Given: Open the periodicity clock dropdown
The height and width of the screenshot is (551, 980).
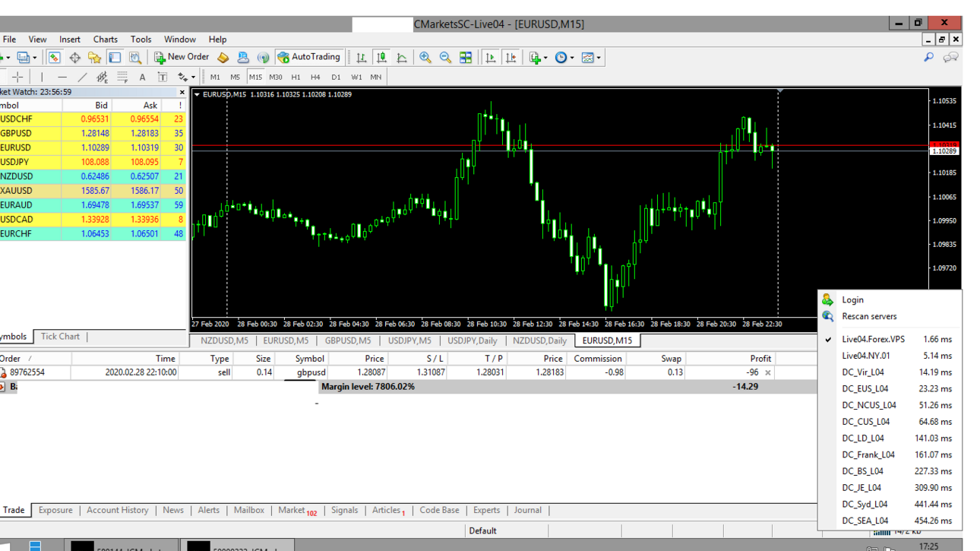Looking at the screenshot, I should [564, 57].
